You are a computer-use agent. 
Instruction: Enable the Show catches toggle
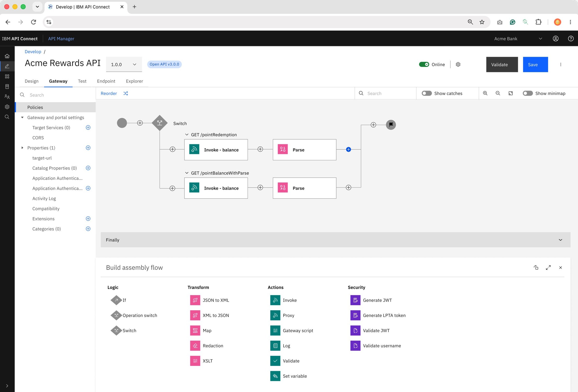[x=426, y=93]
